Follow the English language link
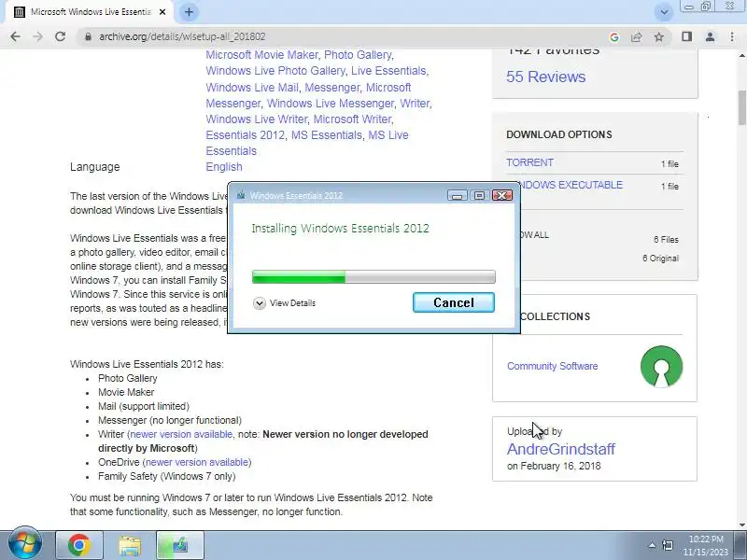The height and width of the screenshot is (560, 747). 224,167
